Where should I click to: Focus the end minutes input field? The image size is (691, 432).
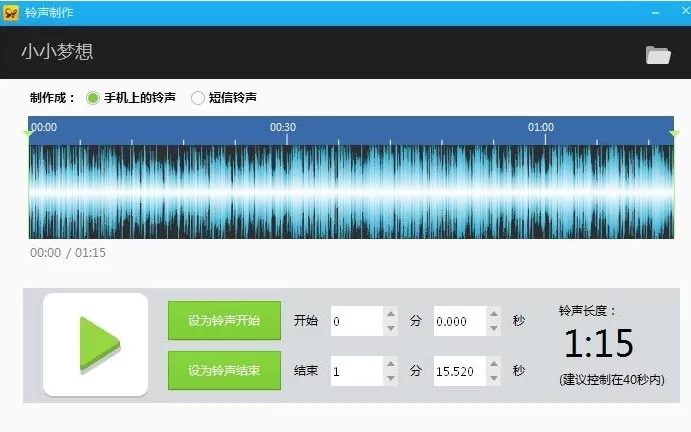(x=357, y=371)
